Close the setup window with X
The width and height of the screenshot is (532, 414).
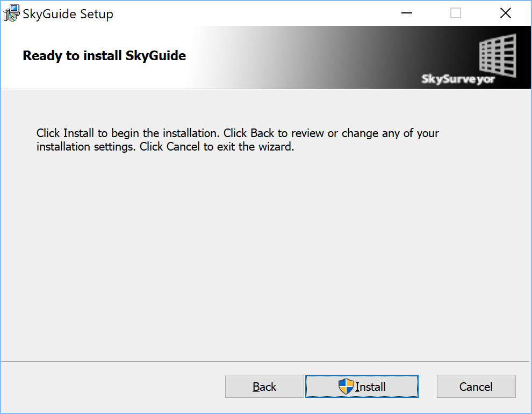(505, 13)
